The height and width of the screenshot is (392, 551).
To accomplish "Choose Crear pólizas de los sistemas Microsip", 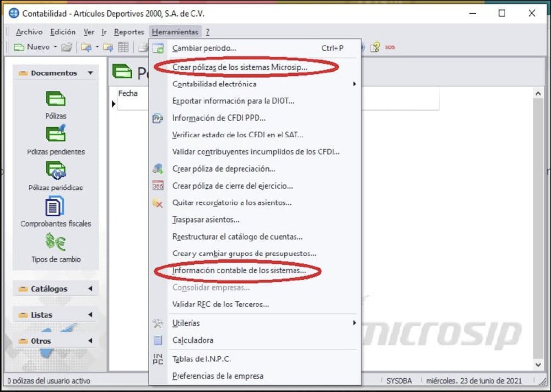I will point(255,67).
